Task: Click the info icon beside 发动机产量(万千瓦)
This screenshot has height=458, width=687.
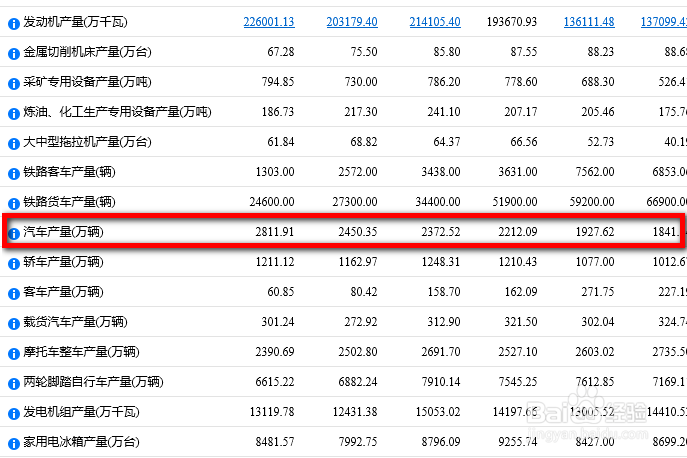Action: pos(14,22)
